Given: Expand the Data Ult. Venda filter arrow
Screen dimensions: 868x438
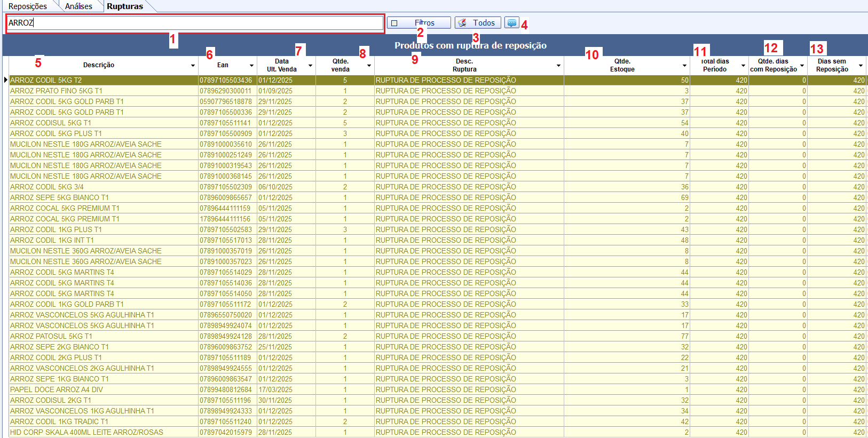Looking at the screenshot, I should [x=310, y=66].
